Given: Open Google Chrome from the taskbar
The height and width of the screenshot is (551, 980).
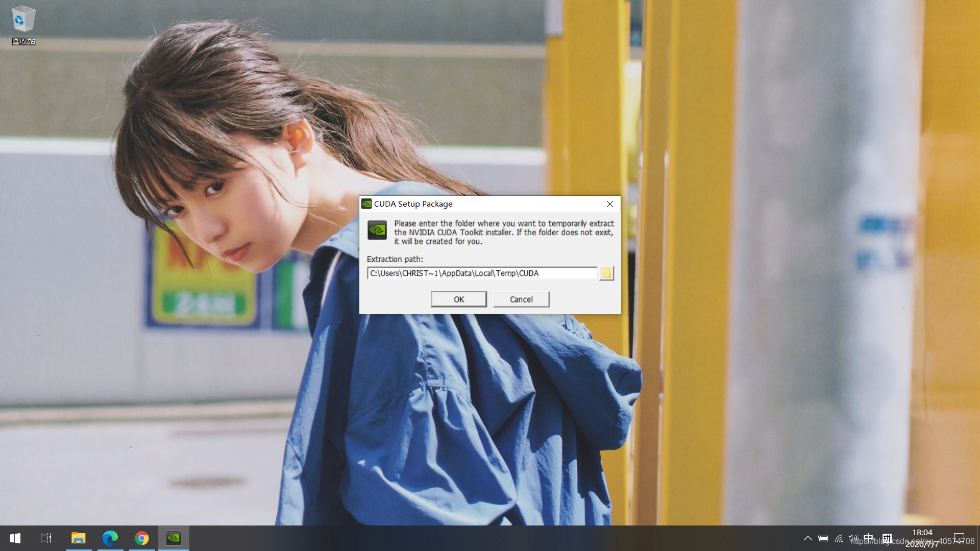Looking at the screenshot, I should tap(142, 538).
